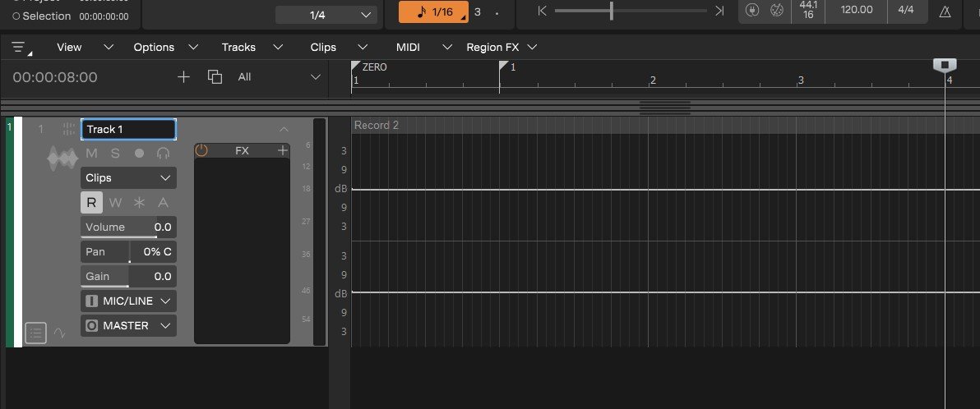Click the audio waveform track icon
The image size is (980, 409).
click(x=62, y=159)
